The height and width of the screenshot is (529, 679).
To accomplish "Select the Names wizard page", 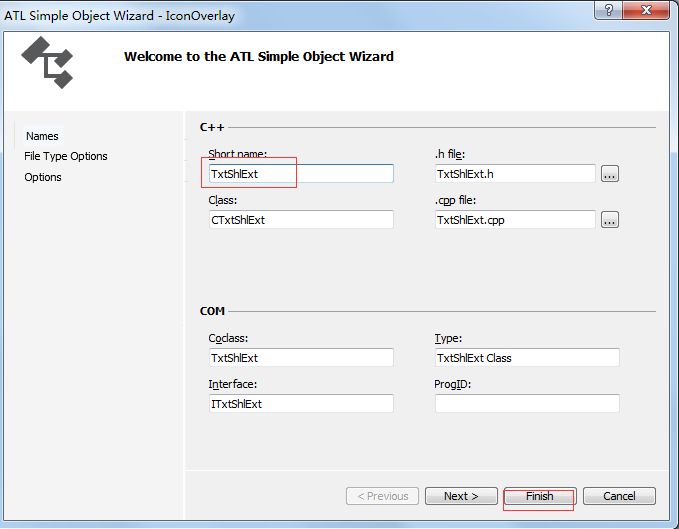I will click(x=42, y=136).
